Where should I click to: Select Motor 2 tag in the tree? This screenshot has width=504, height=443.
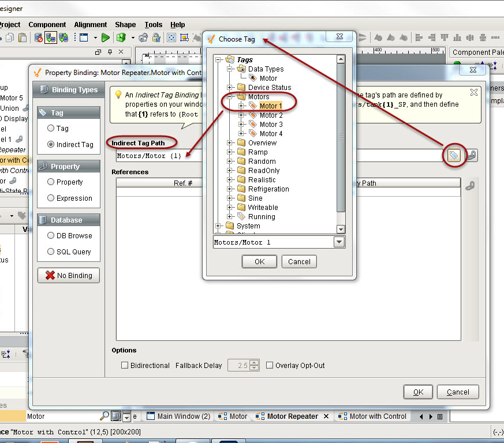click(x=271, y=115)
